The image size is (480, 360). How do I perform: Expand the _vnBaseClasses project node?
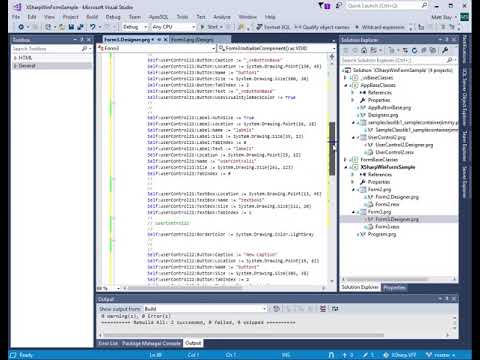[x=345, y=78]
